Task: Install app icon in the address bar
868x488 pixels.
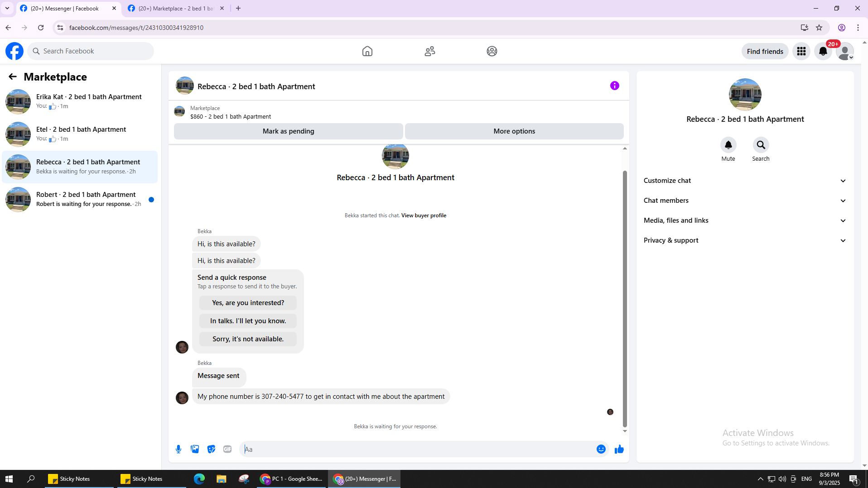Action: [x=805, y=28]
